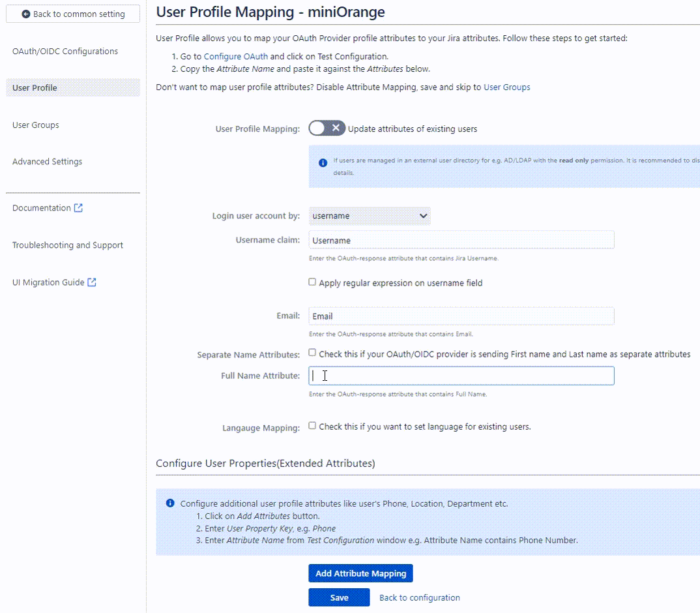
Task: Click the external link icon beside UI Migration Guide
Action: (91, 282)
